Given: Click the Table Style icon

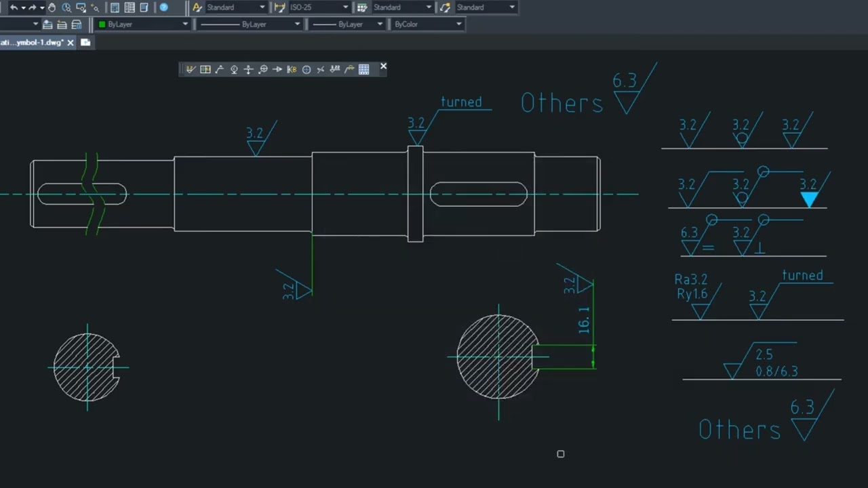Looking at the screenshot, I should 363,7.
